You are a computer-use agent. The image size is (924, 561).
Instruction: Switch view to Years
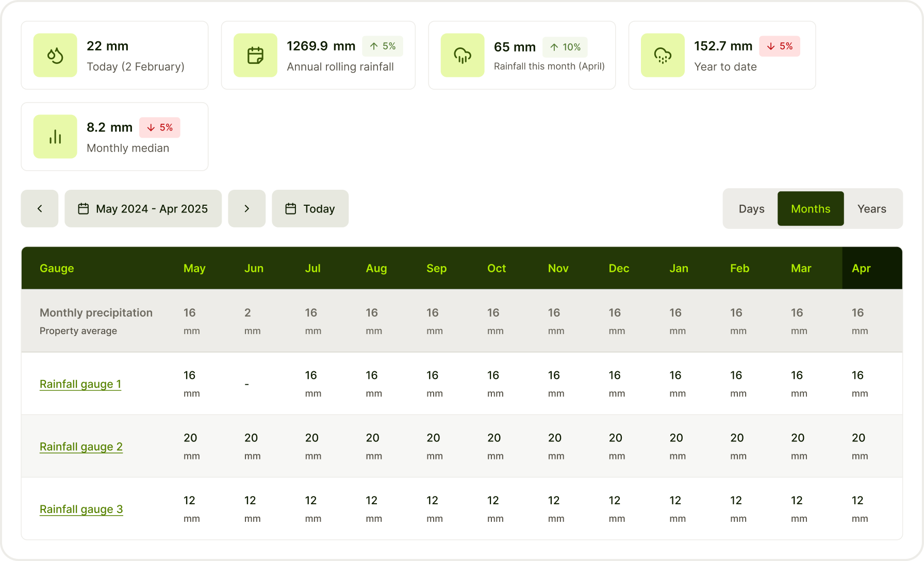point(872,208)
